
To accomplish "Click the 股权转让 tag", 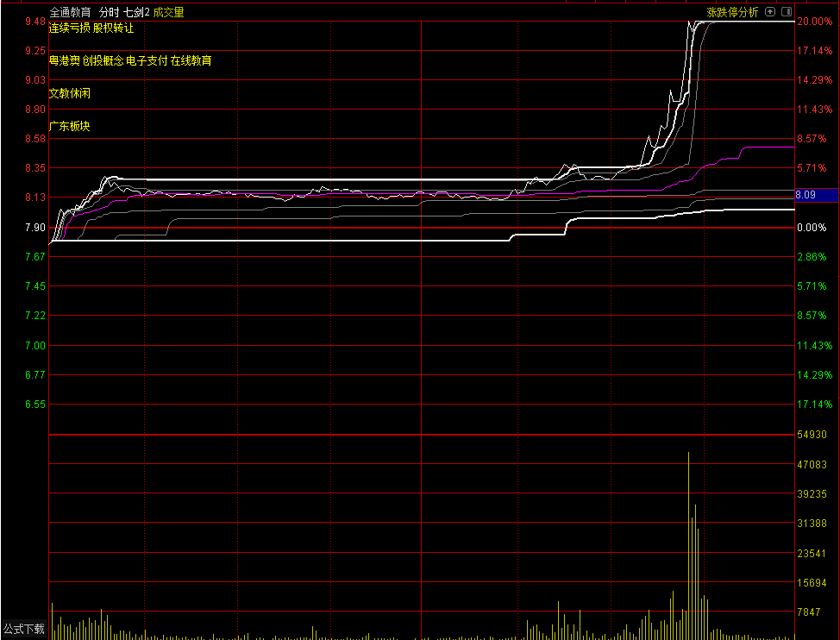I will (x=113, y=28).
